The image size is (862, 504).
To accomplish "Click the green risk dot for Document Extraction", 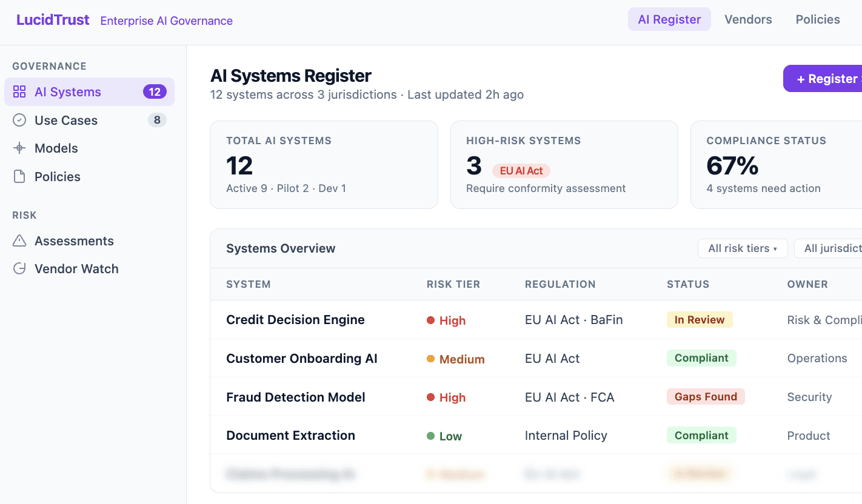I will click(x=430, y=436).
